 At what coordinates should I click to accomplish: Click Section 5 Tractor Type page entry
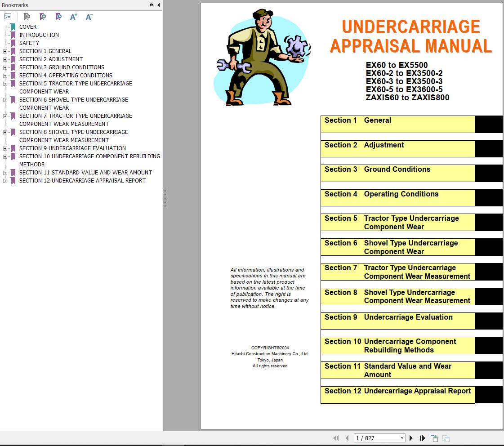pos(397,223)
